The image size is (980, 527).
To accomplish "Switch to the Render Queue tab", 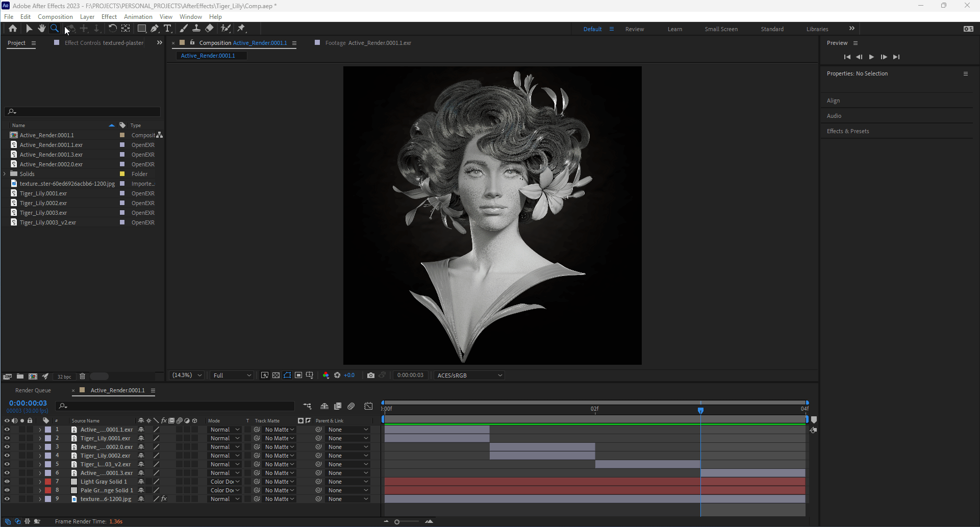I will [33, 390].
